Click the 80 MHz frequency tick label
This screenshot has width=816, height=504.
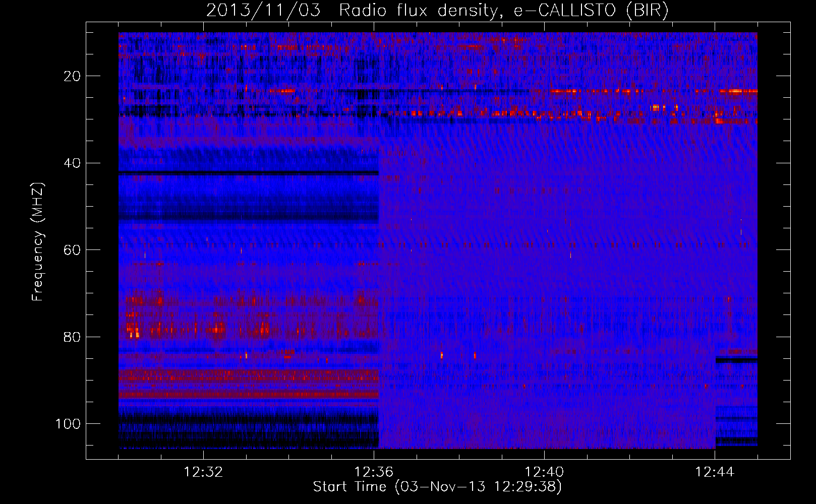(x=73, y=337)
